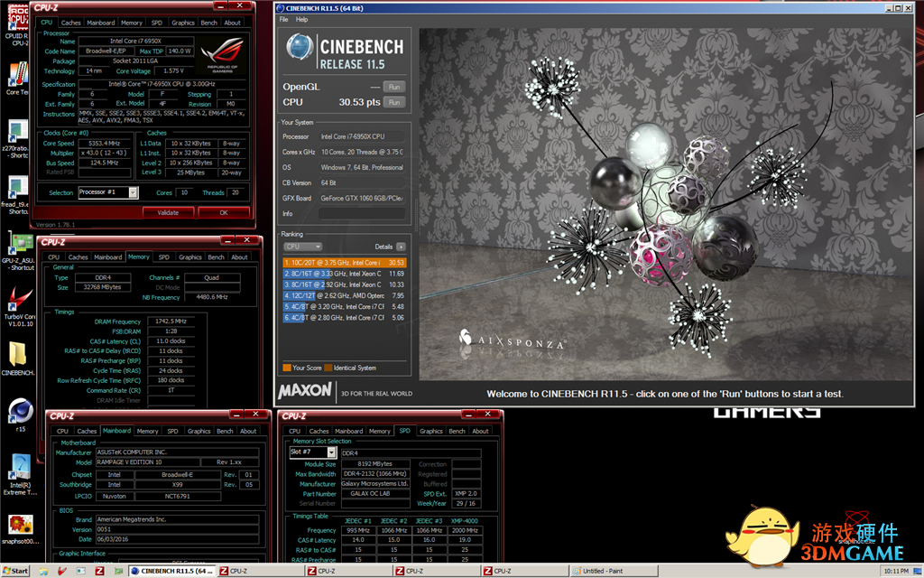Open the fread_t9 shortcut desktop icon

[x=18, y=195]
